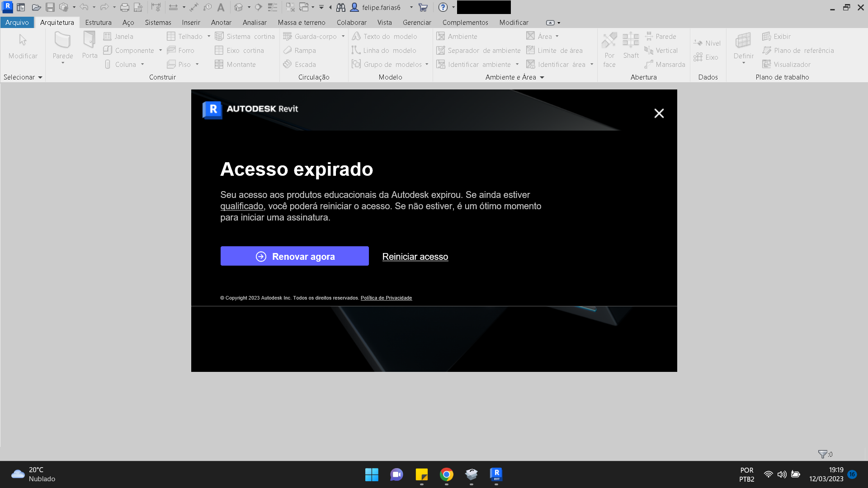Expand the Telhado dropdown arrow
Viewport: 868px width, 488px height.
coord(209,37)
